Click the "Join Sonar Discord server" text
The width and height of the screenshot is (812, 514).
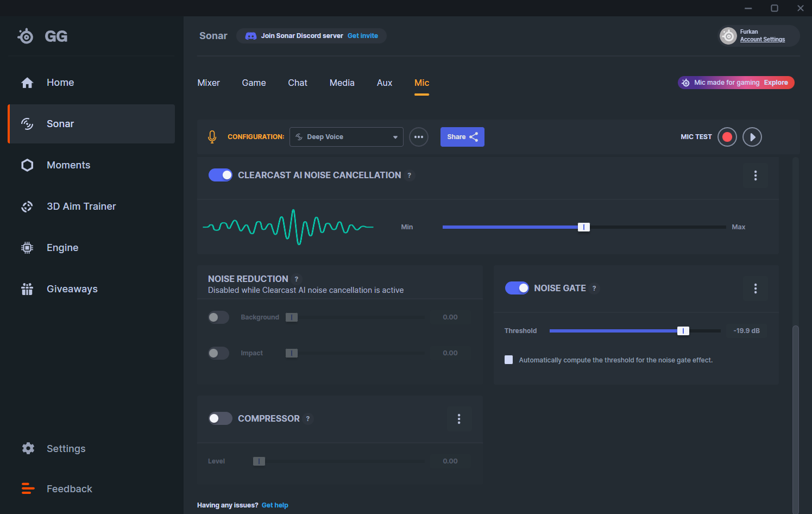(x=302, y=36)
